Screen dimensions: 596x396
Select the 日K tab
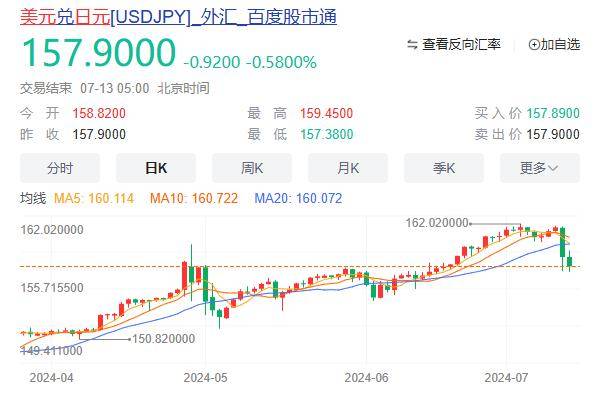pos(156,168)
